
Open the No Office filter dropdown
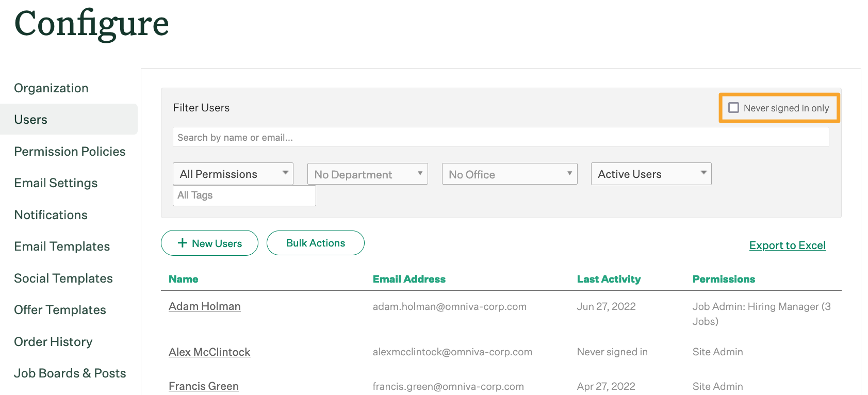click(509, 174)
